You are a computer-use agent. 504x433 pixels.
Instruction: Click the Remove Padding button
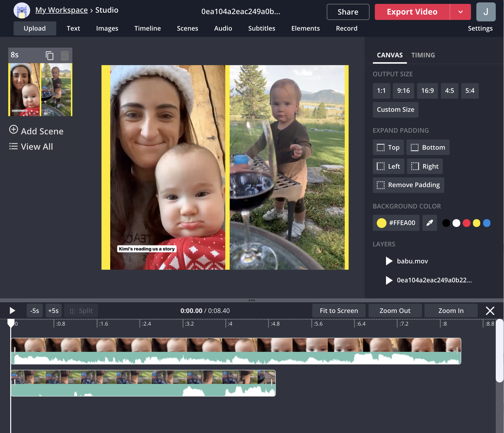pyautogui.click(x=408, y=185)
